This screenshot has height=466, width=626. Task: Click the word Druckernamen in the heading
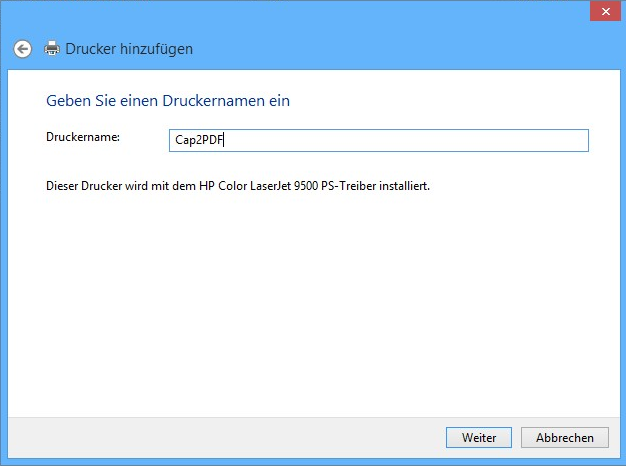coord(230,101)
